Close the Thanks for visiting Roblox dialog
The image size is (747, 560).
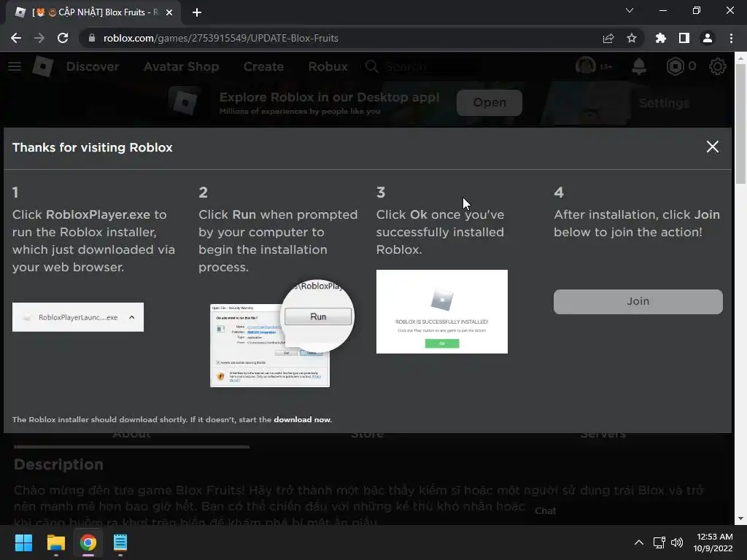coord(712,147)
